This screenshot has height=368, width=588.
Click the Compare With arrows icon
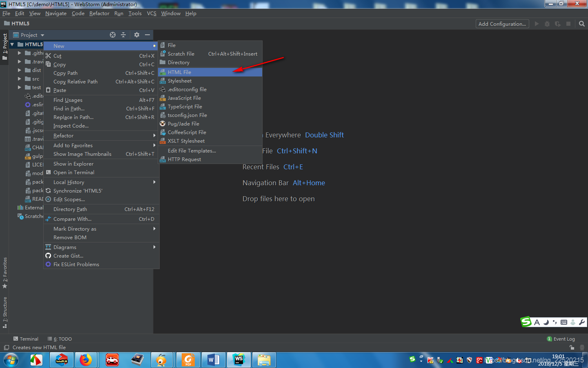[x=48, y=219]
